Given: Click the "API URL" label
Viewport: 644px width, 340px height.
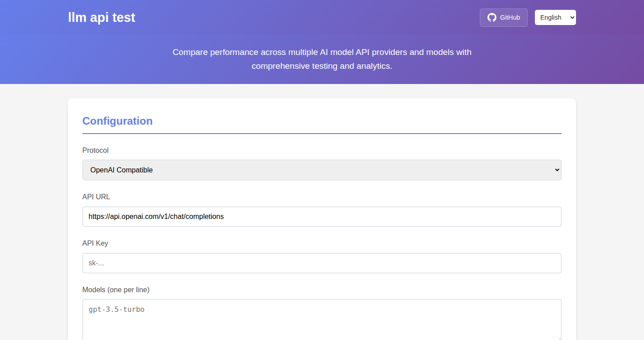Looking at the screenshot, I should coord(96,197).
